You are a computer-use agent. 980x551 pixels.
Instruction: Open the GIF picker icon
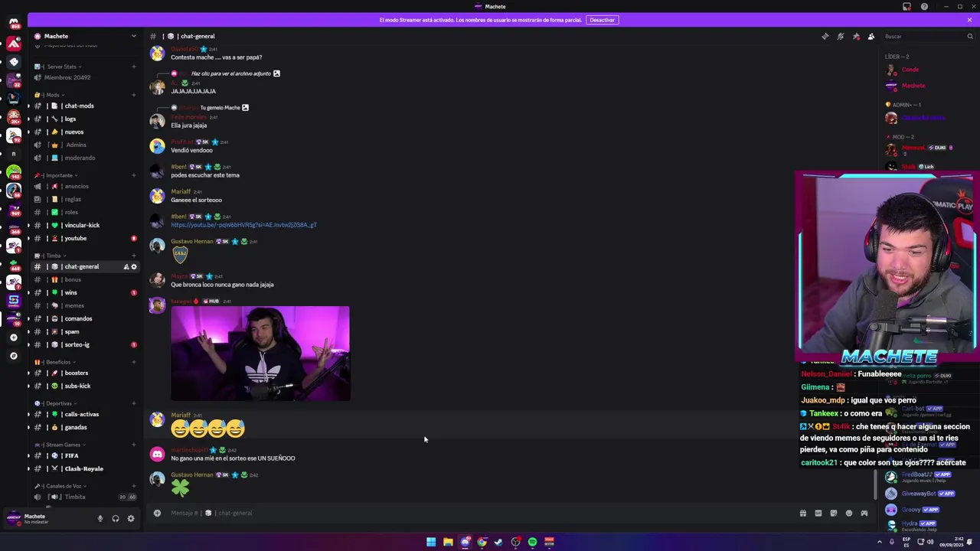(818, 513)
